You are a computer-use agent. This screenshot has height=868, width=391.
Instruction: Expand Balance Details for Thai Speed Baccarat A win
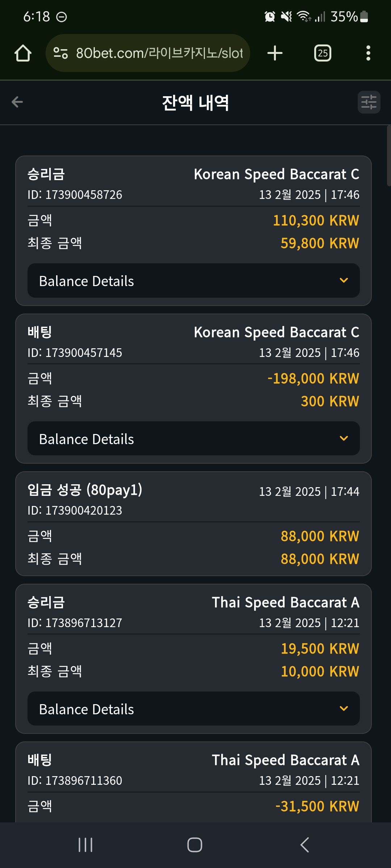click(x=194, y=709)
